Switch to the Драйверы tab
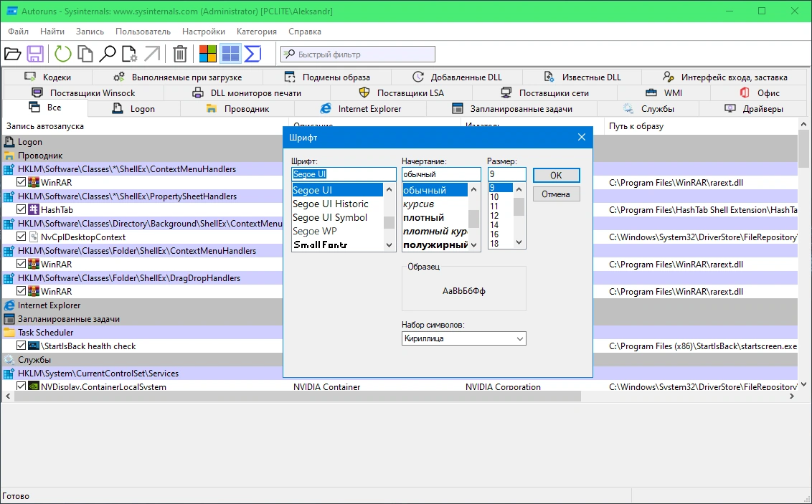Screen dimensions: 812x504 (753, 109)
